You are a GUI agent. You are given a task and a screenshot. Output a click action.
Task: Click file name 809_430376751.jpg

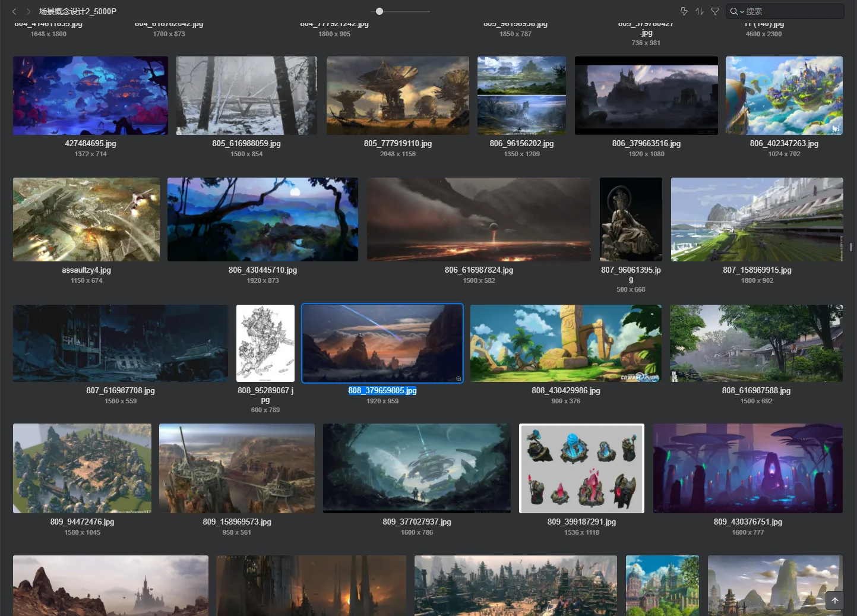(x=748, y=522)
